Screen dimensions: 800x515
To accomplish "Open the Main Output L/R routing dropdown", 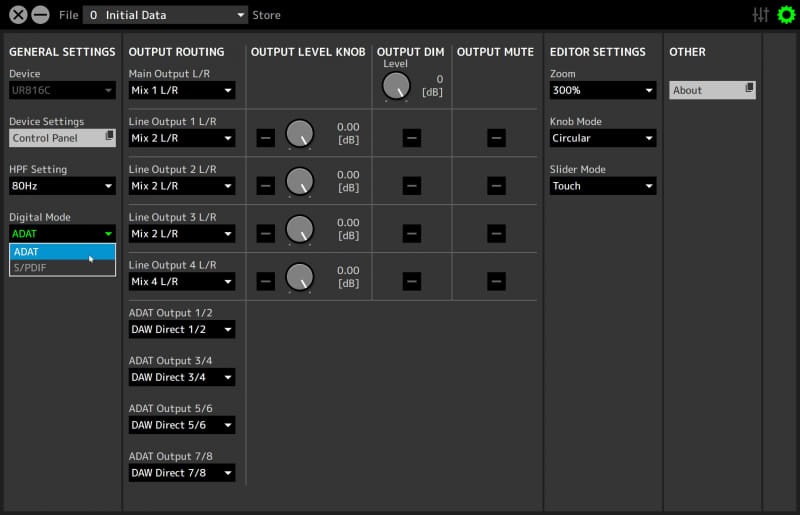I will [x=182, y=90].
